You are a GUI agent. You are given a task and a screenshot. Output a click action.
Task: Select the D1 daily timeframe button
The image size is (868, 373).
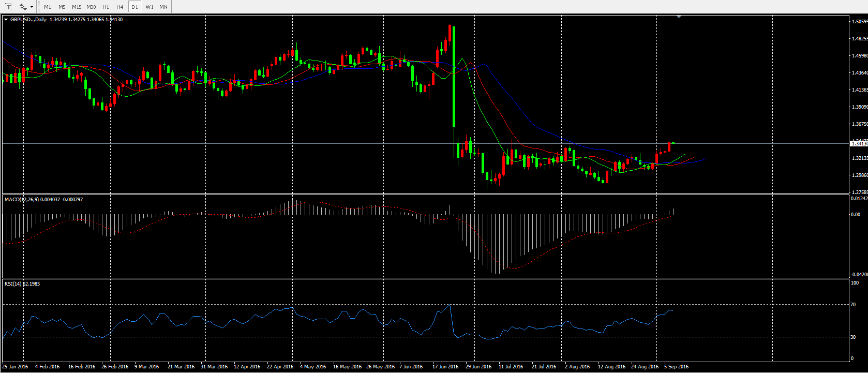pyautogui.click(x=134, y=7)
